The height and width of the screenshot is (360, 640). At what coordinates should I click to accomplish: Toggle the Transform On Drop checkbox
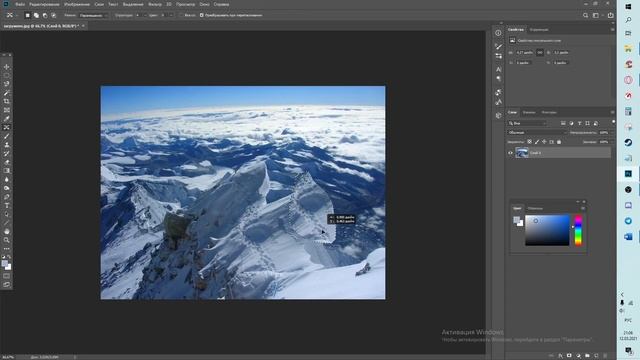[202, 16]
